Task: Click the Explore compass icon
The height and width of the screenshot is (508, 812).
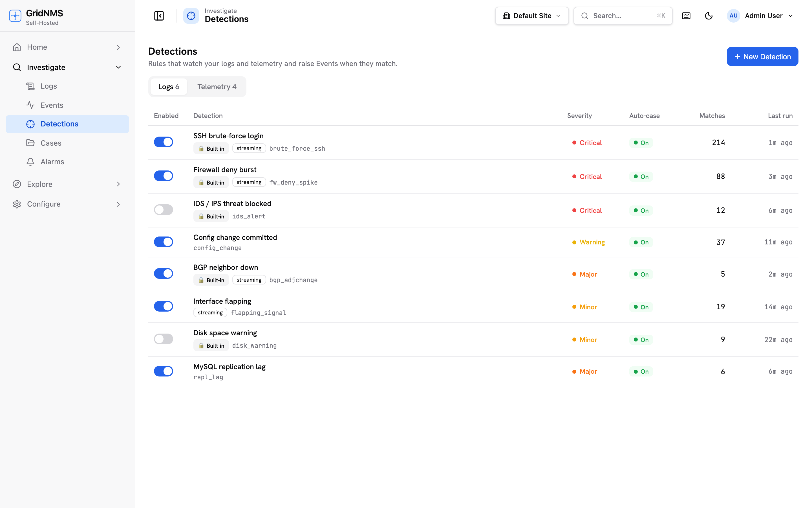Action: (17, 184)
